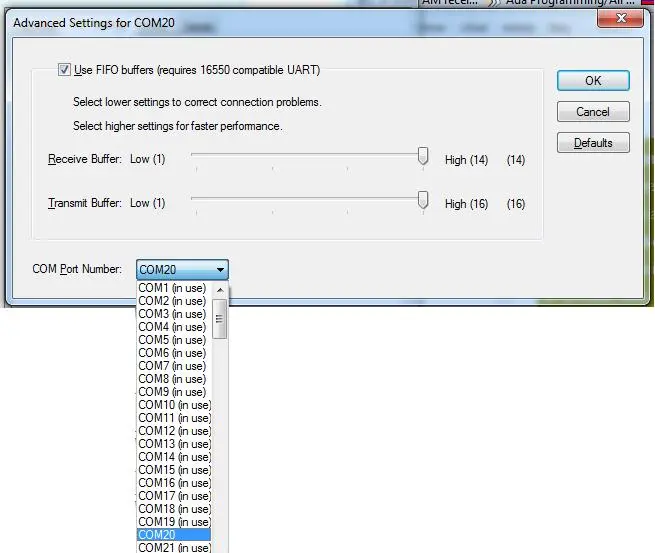655x553 pixels.
Task: Collapse the COM Port Number dropdown arrow
Action: click(220, 269)
